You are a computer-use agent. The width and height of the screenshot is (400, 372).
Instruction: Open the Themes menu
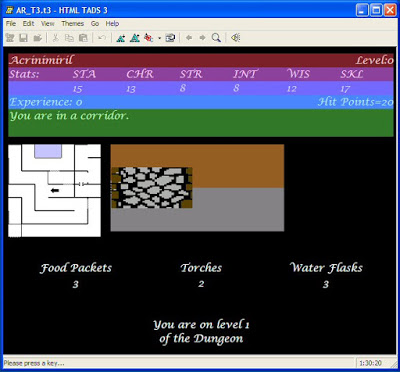72,24
